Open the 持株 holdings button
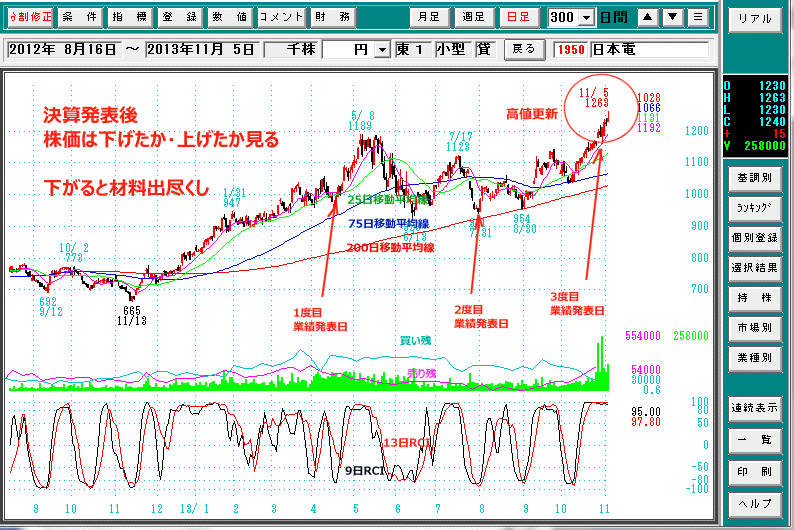 755,298
